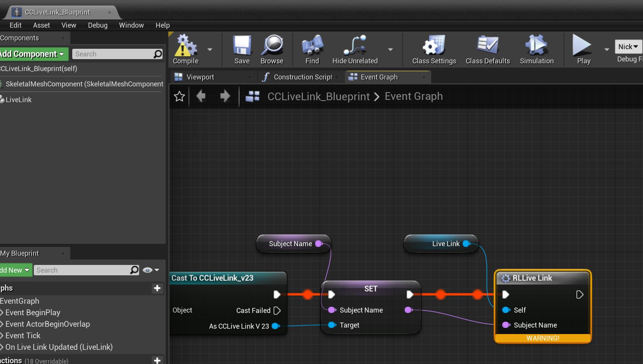
Task: Select Event ActorBeginOverlap entry
Action: coord(47,324)
